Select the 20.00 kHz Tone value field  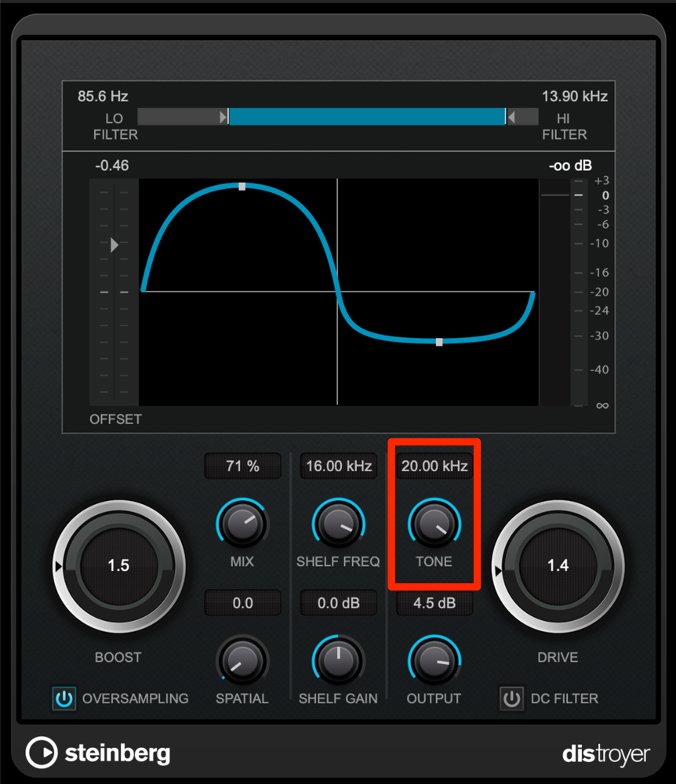pos(434,466)
